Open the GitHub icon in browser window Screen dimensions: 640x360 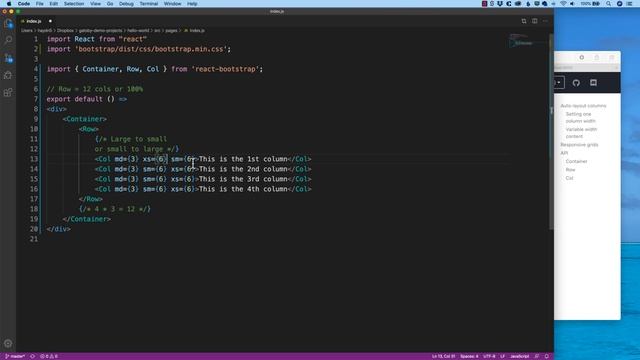(x=576, y=83)
